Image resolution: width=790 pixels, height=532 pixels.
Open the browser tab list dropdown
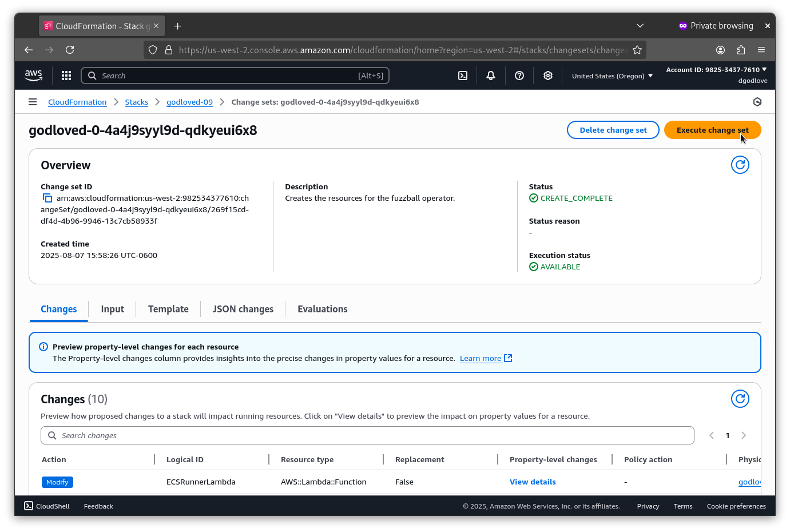[640, 26]
